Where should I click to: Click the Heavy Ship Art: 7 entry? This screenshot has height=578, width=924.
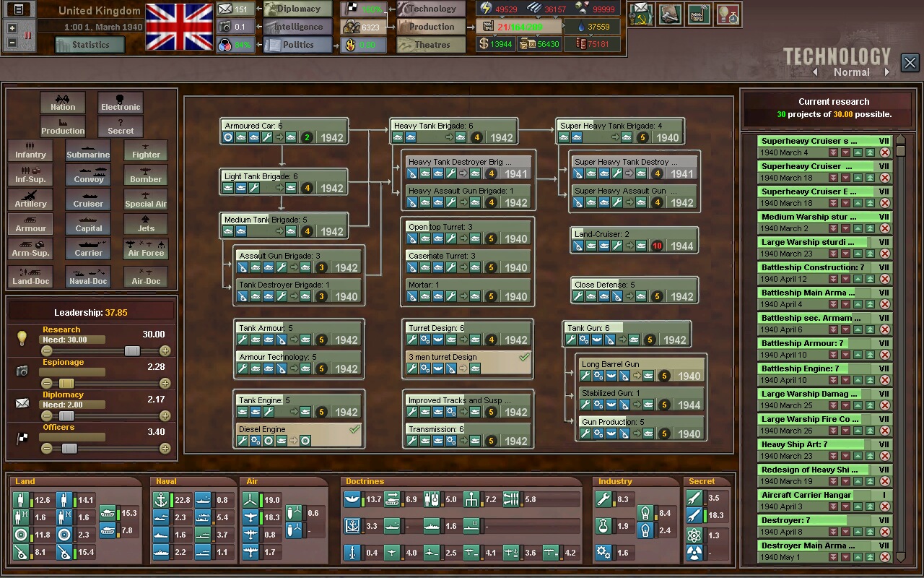click(x=824, y=450)
